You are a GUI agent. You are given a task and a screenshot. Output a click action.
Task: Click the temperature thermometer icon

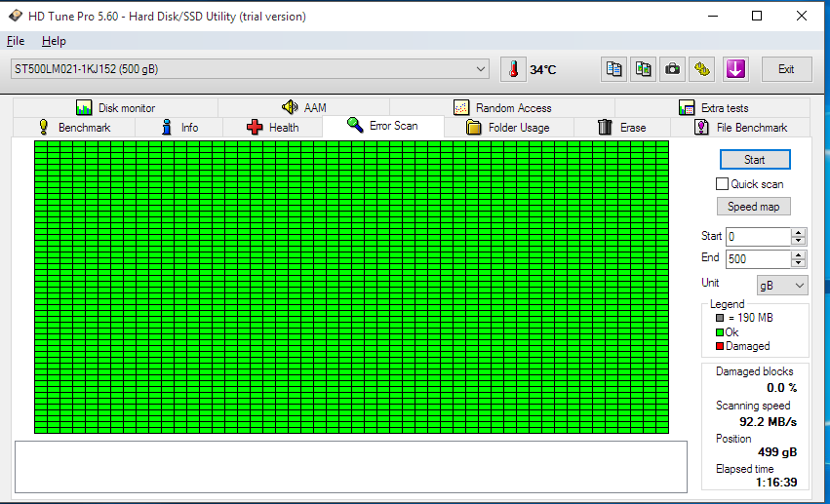pyautogui.click(x=513, y=69)
